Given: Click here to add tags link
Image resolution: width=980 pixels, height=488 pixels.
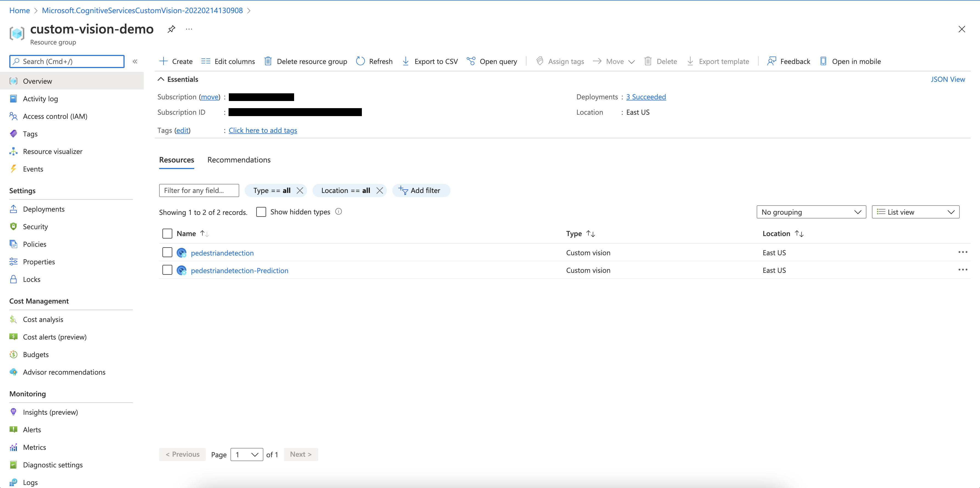Looking at the screenshot, I should [x=263, y=130].
